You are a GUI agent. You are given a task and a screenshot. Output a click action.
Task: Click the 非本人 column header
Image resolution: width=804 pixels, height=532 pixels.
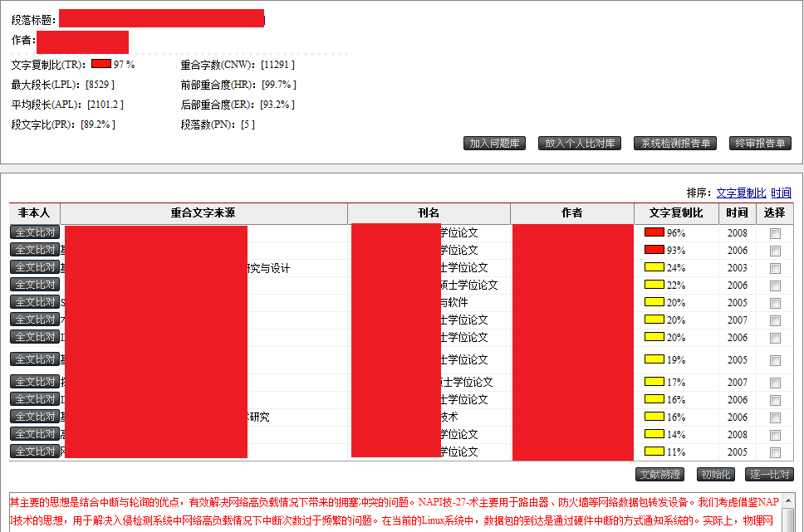tap(34, 212)
